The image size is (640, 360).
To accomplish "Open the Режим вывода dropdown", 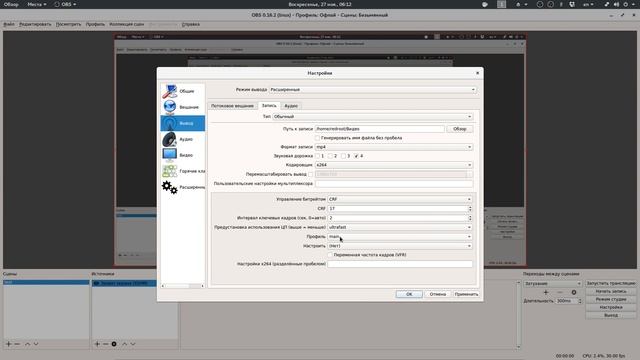I will [x=373, y=89].
